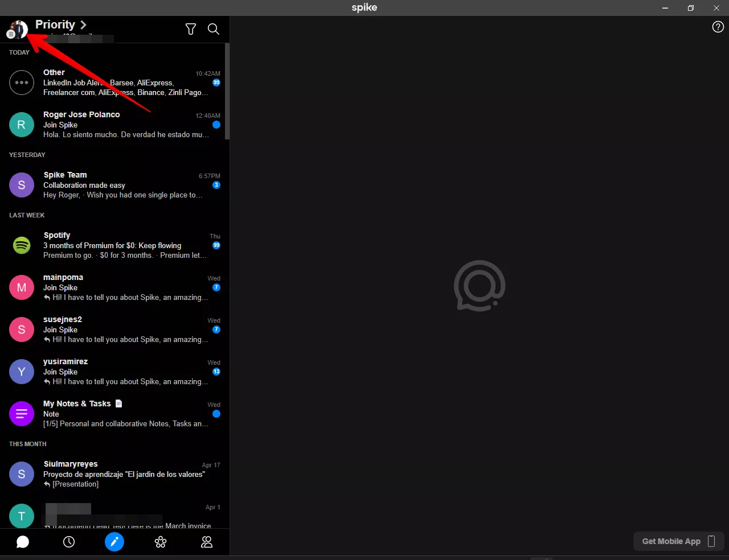
Task: Click the Spike Team sender name
Action: click(x=65, y=175)
